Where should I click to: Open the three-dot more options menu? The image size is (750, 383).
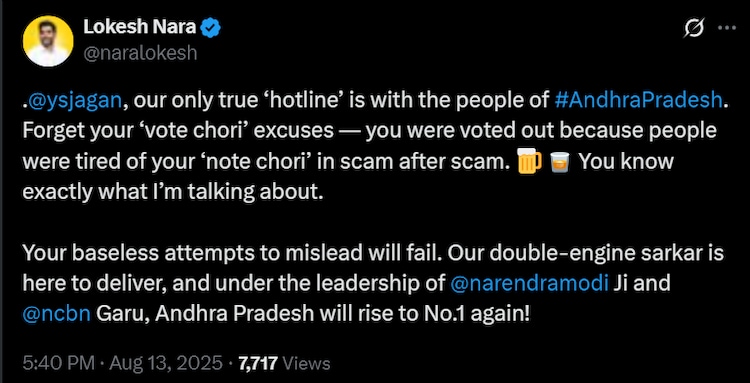coord(727,29)
